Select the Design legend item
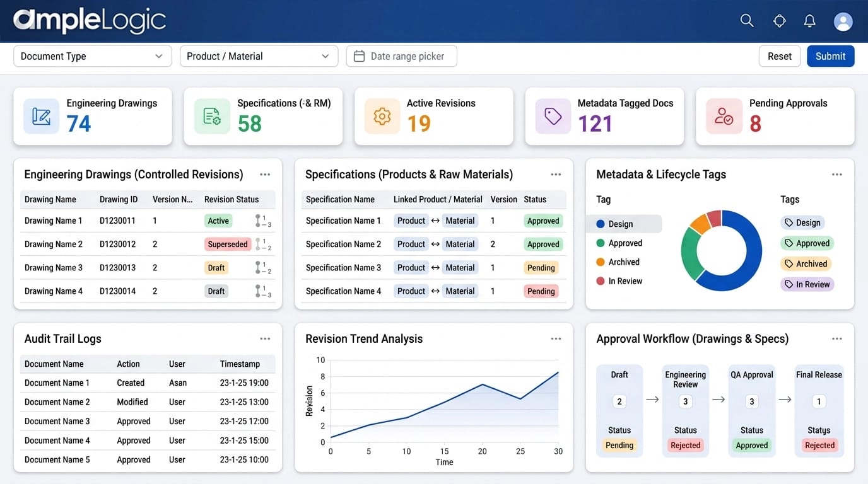Viewport: 868px width, 484px height. [625, 224]
